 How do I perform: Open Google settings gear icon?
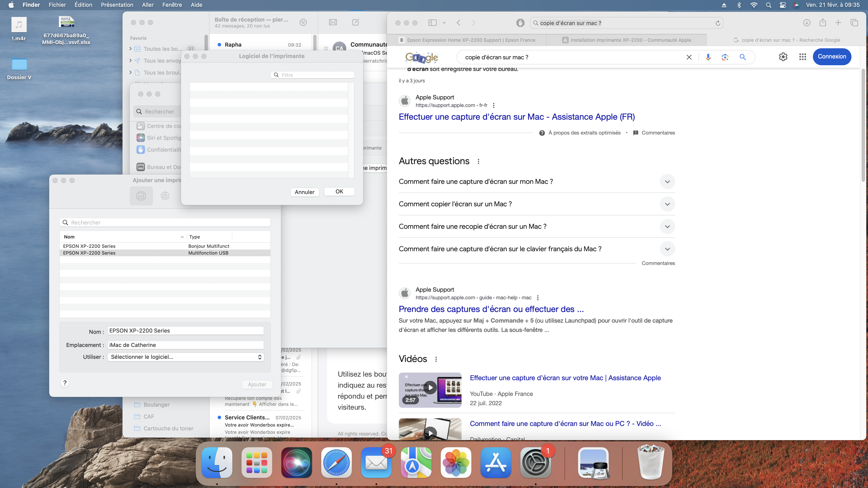tap(783, 57)
